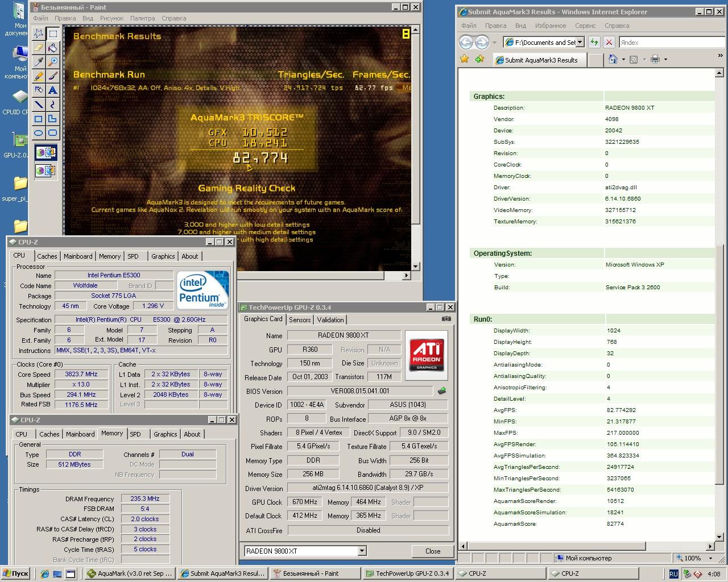
Task: Launch Internet Explorer from the quick launch icon
Action: pos(45,574)
